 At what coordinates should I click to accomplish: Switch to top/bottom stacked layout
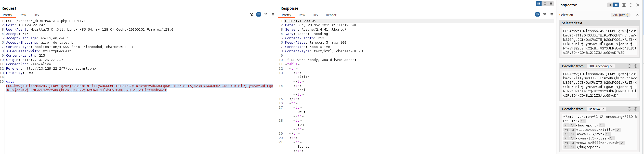pos(545,4)
